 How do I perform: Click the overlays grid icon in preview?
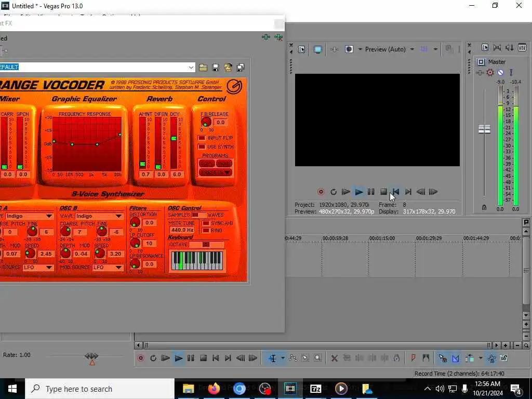point(424,49)
